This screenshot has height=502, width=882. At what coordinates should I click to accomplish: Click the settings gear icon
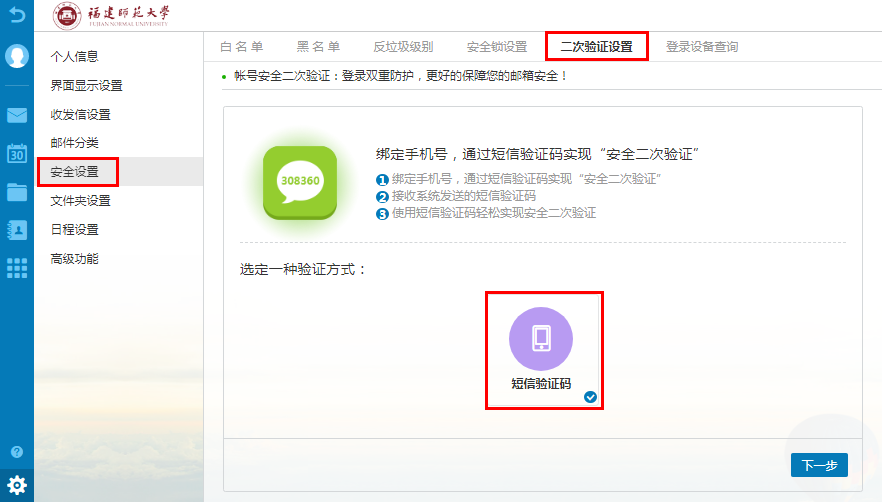[17, 485]
